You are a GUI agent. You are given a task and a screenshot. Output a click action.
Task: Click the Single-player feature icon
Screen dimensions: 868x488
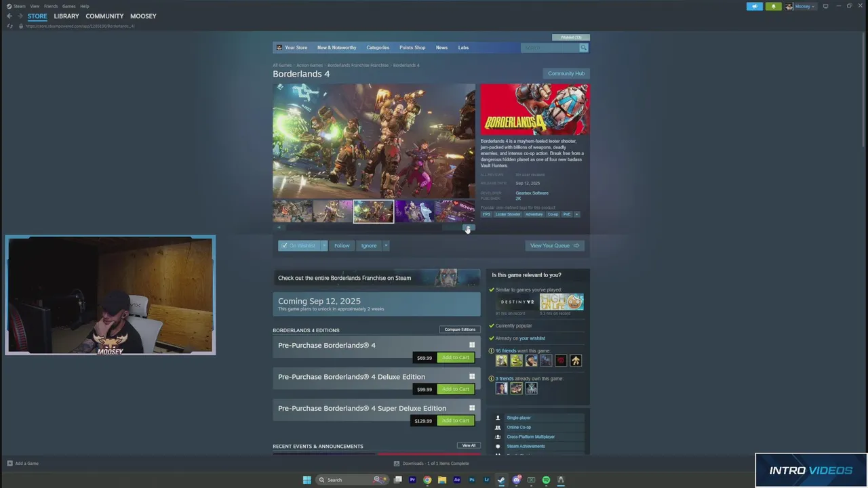(x=498, y=418)
